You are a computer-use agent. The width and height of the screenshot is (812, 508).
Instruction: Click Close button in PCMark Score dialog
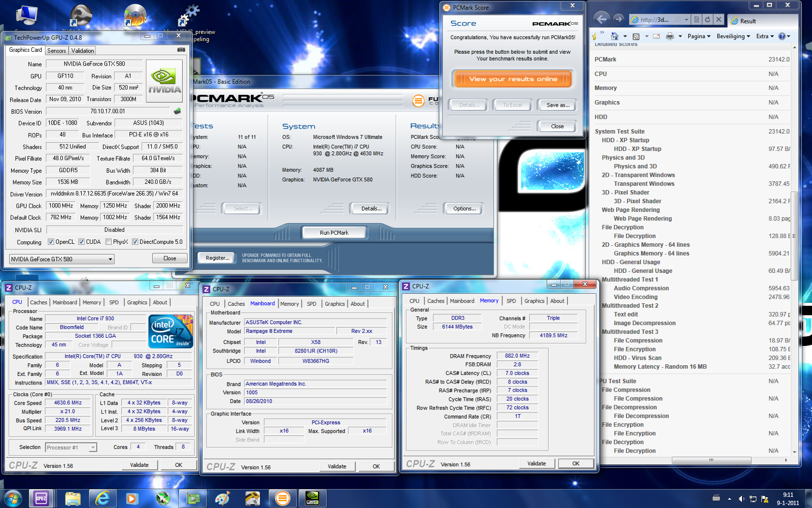(557, 126)
